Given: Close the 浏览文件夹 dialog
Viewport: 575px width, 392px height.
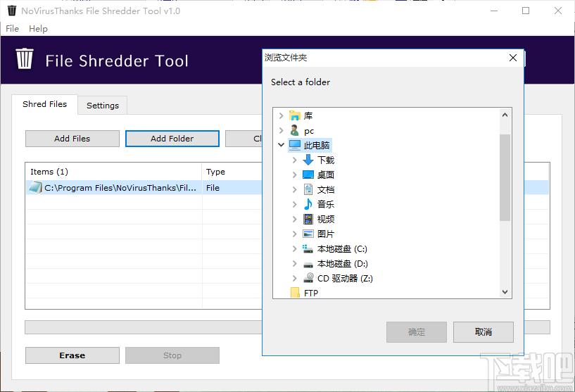Looking at the screenshot, I should [x=513, y=58].
